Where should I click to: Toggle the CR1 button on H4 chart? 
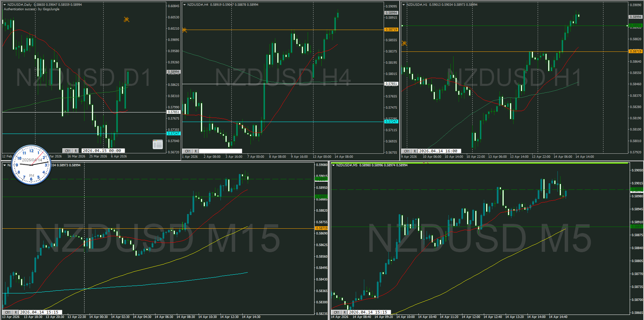pos(188,151)
